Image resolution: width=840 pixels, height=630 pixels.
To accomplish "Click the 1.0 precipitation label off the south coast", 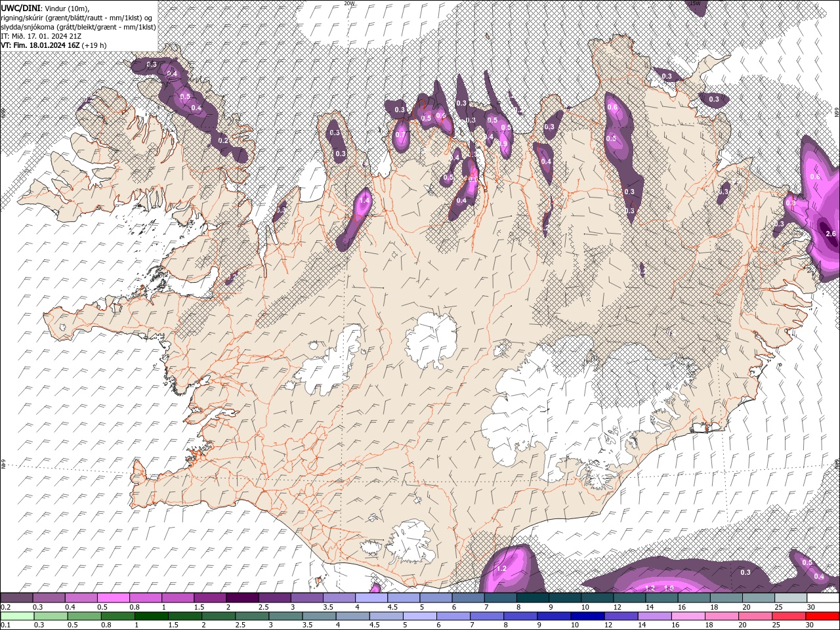I will click(669, 588).
